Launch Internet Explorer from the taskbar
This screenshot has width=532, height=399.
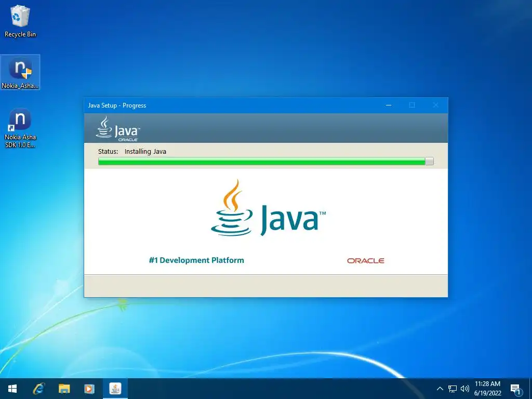pyautogui.click(x=38, y=389)
